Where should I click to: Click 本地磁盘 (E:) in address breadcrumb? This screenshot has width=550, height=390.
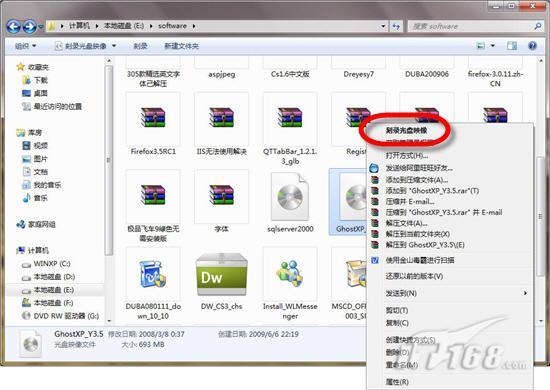[124, 26]
